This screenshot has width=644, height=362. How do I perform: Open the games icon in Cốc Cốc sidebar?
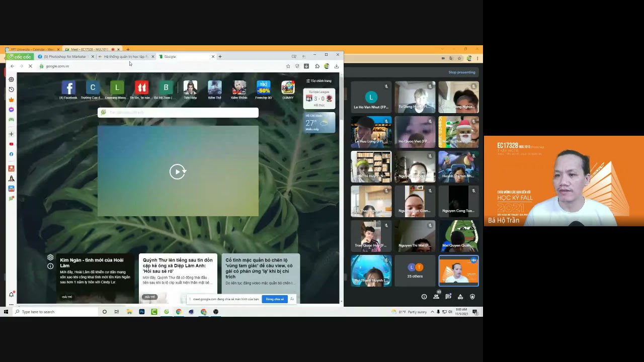click(11, 120)
